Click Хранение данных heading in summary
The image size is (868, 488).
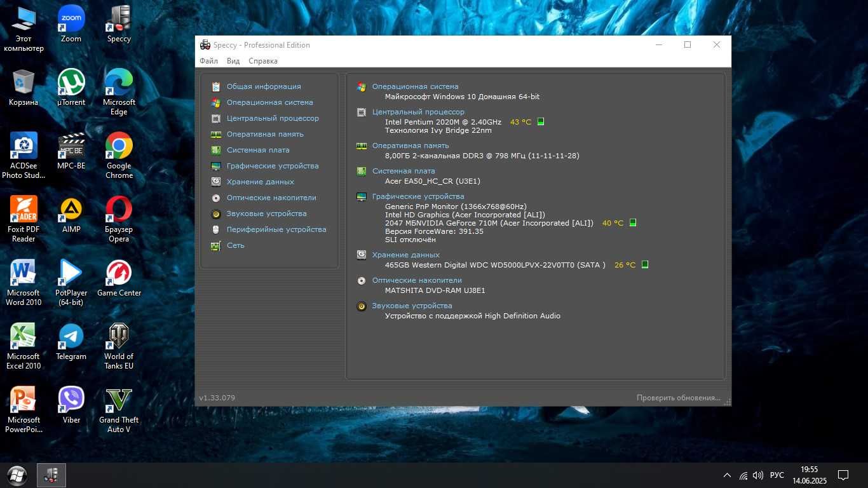coord(406,255)
